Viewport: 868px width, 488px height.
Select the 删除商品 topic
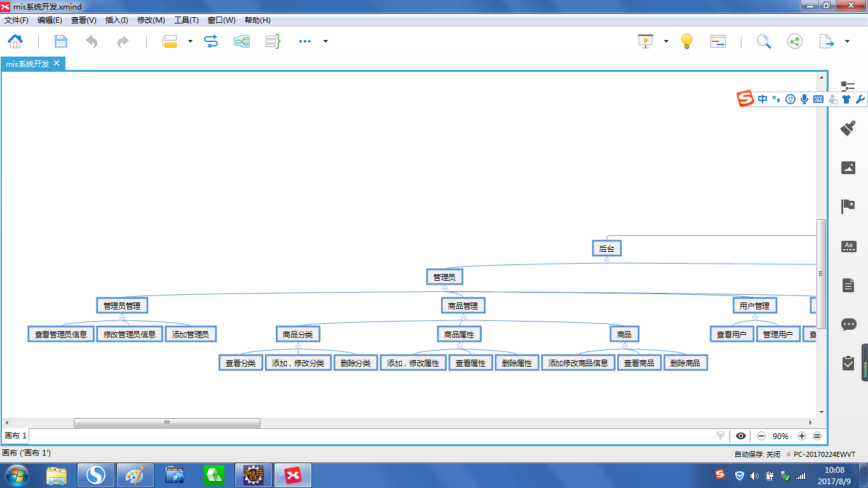tap(685, 363)
